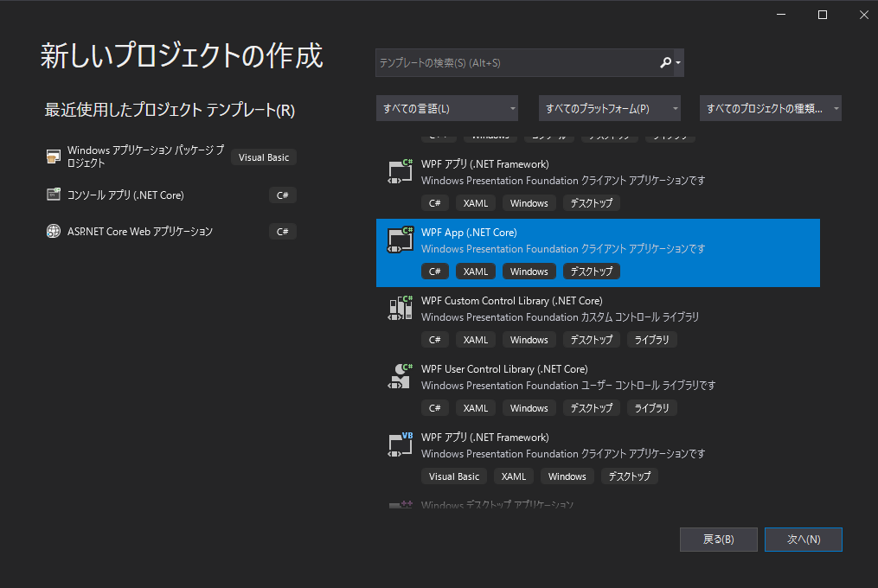This screenshot has width=878, height=588.
Task: Click ASP.NET Core Web アプリケーション globe icon
Action: click(53, 231)
